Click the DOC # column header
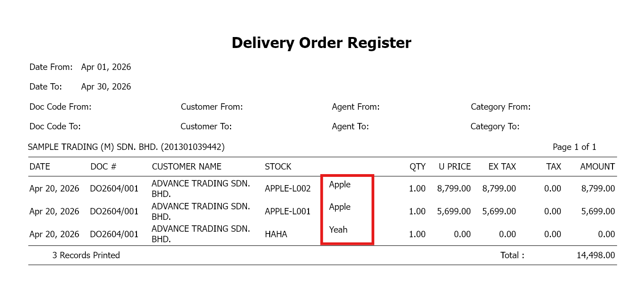This screenshot has height=298, width=644. click(104, 167)
